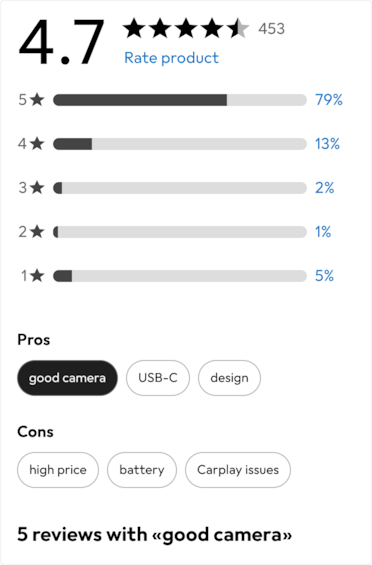The width and height of the screenshot is (372, 565).
Task: Select the design pros tag
Action: (x=229, y=378)
